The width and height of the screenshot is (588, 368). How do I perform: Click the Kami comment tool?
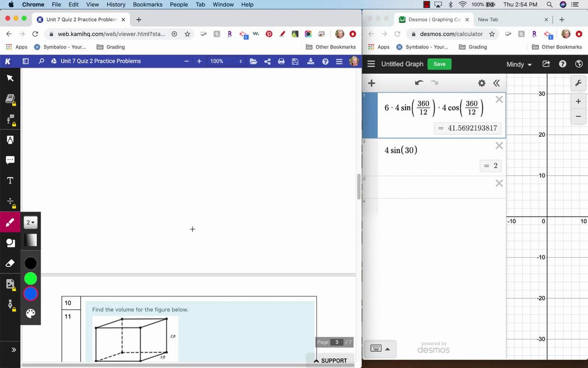tap(10, 160)
